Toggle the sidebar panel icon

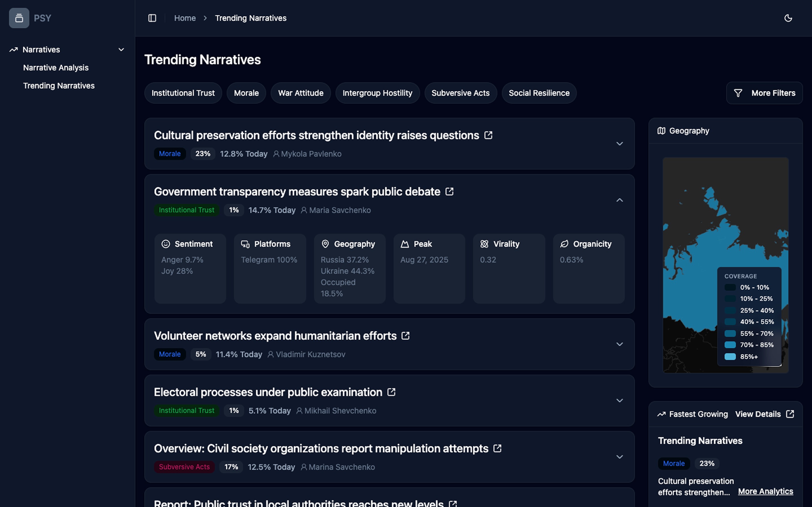coord(152,18)
